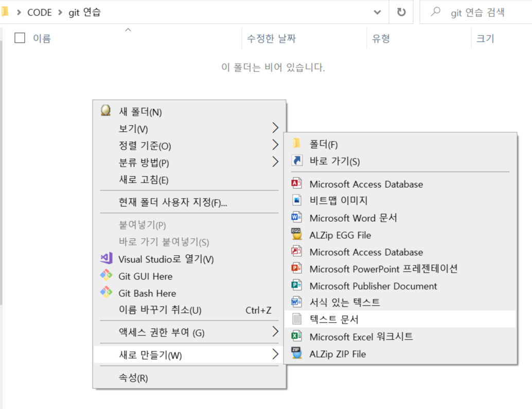Click the Ctrl+Z shortcut text
This screenshot has width=532, height=409.
point(258,310)
